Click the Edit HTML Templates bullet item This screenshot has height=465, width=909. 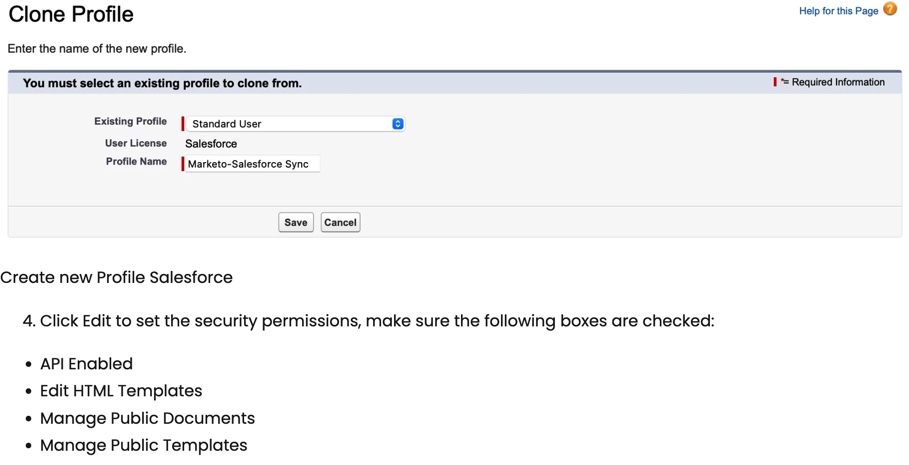point(121,391)
